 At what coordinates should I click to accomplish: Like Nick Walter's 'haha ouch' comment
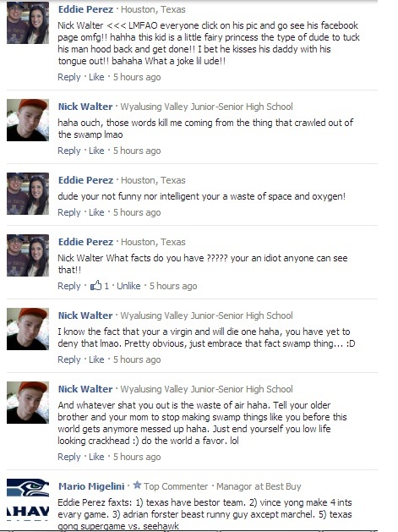[x=96, y=151]
